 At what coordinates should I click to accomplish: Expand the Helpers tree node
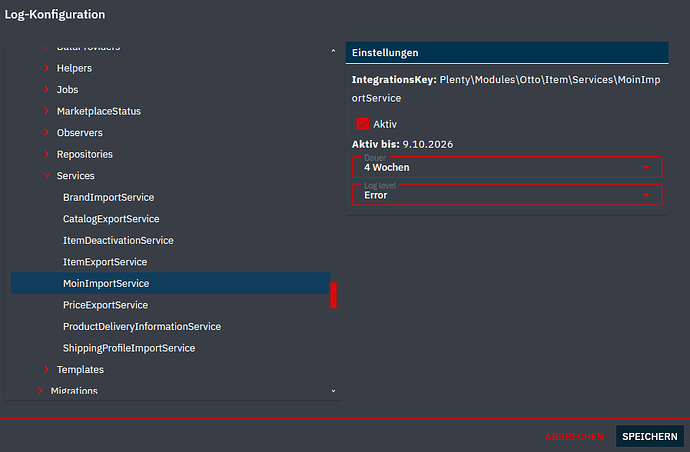[x=46, y=68]
